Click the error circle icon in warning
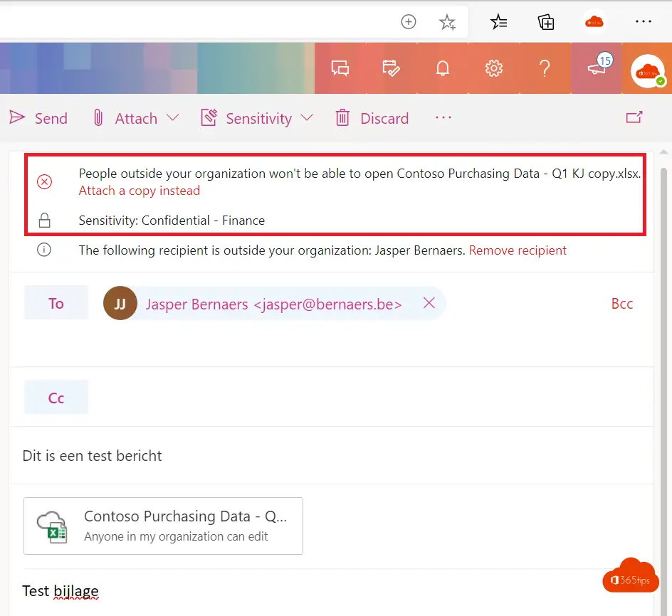 pos(45,181)
